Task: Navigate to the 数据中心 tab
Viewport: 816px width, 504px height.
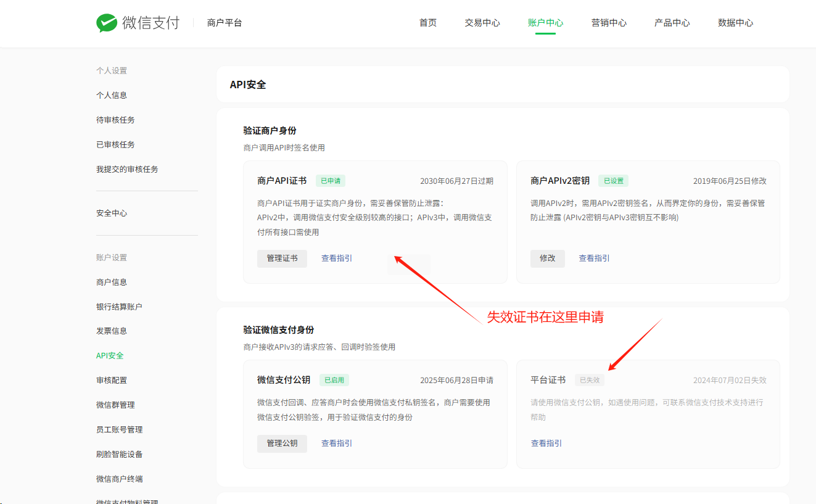Action: tap(735, 23)
